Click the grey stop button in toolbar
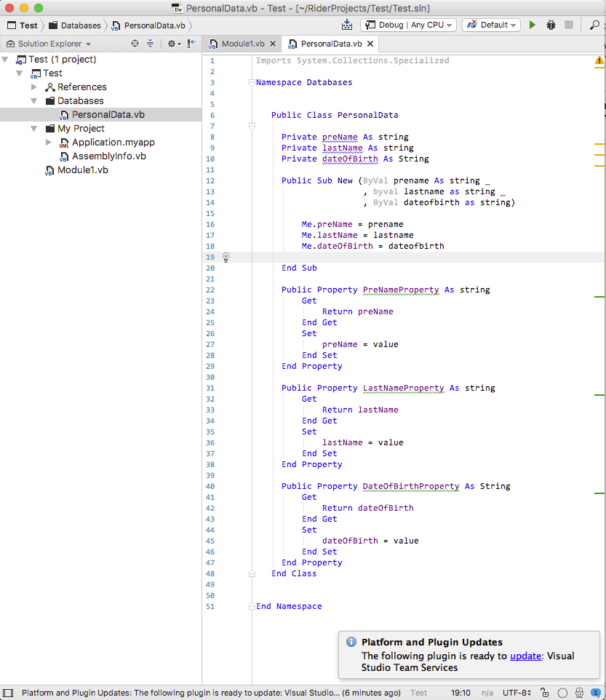The width and height of the screenshot is (606, 700). coord(568,25)
